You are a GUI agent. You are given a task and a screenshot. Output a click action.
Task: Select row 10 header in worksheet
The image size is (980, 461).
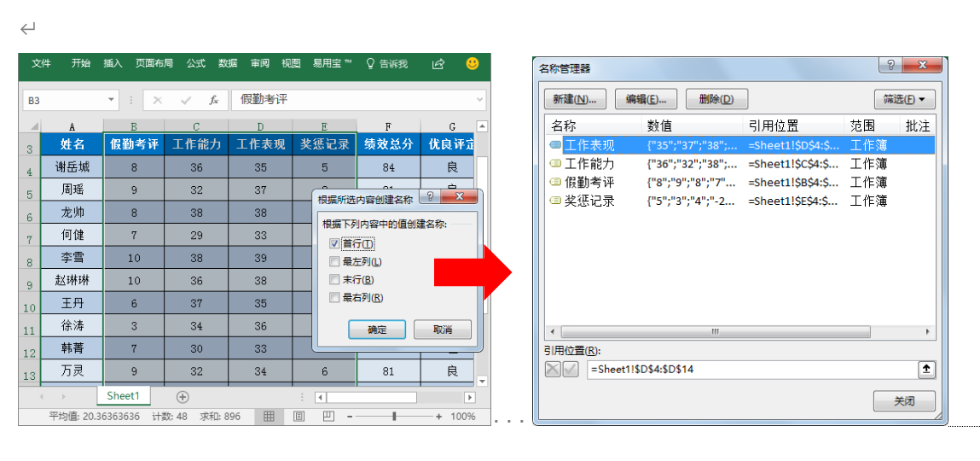(30, 306)
